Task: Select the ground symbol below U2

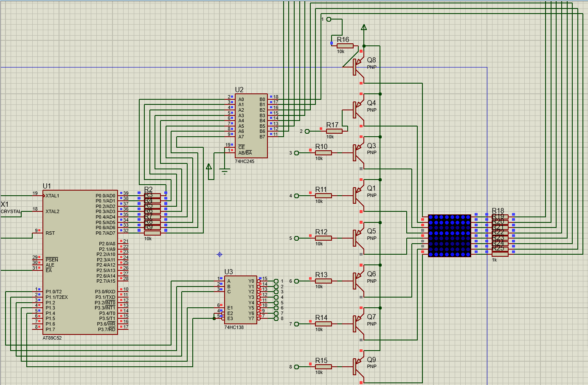Action: click(x=225, y=171)
